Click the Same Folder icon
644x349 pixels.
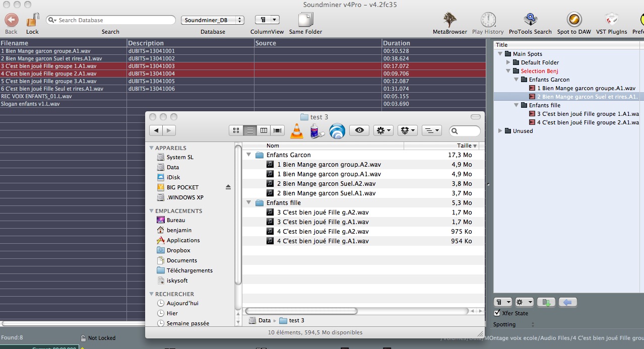[305, 20]
